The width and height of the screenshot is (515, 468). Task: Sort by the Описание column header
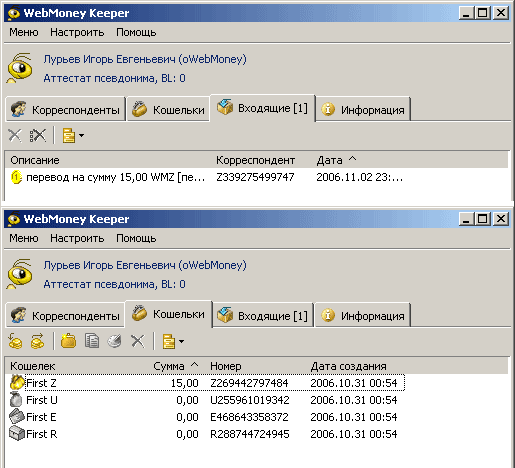click(35, 160)
